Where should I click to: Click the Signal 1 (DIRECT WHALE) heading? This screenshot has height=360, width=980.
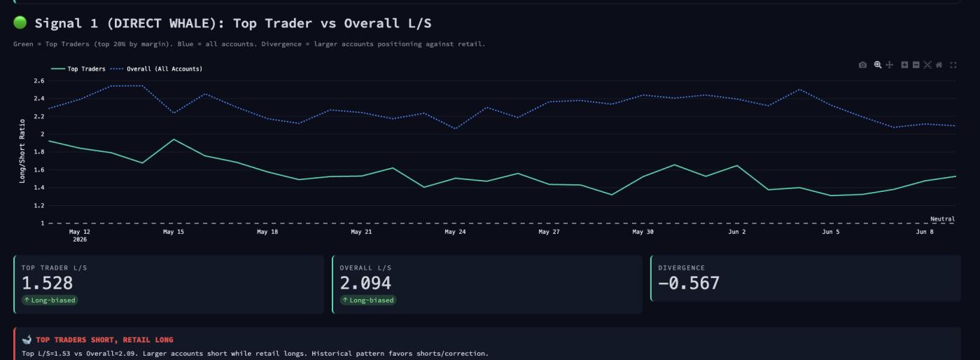233,23
